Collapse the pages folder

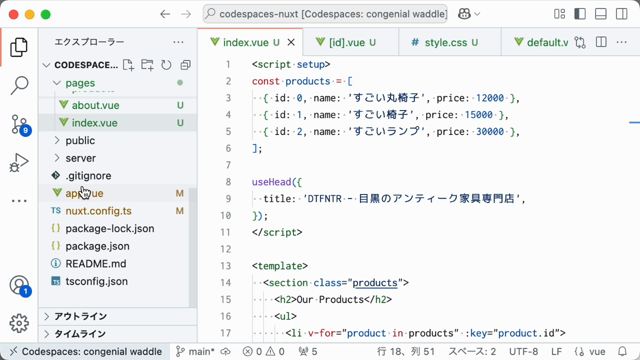(118, 83)
